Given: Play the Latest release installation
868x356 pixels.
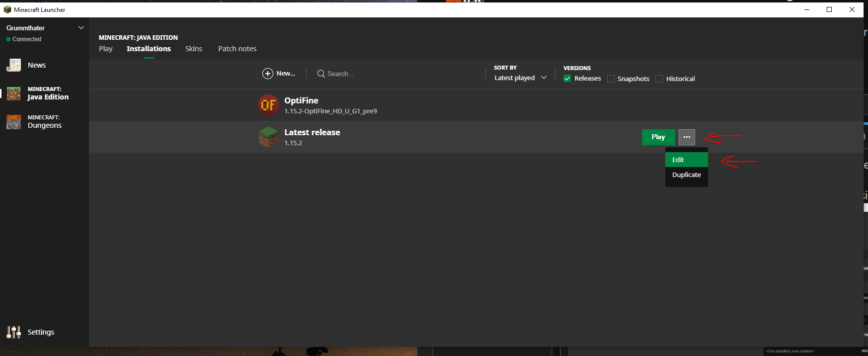Looking at the screenshot, I should tap(658, 137).
